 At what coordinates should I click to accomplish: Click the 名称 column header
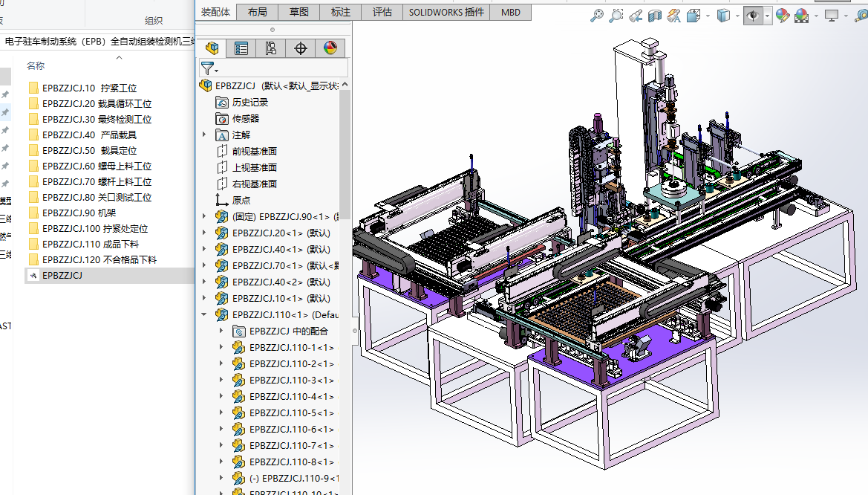tap(36, 65)
